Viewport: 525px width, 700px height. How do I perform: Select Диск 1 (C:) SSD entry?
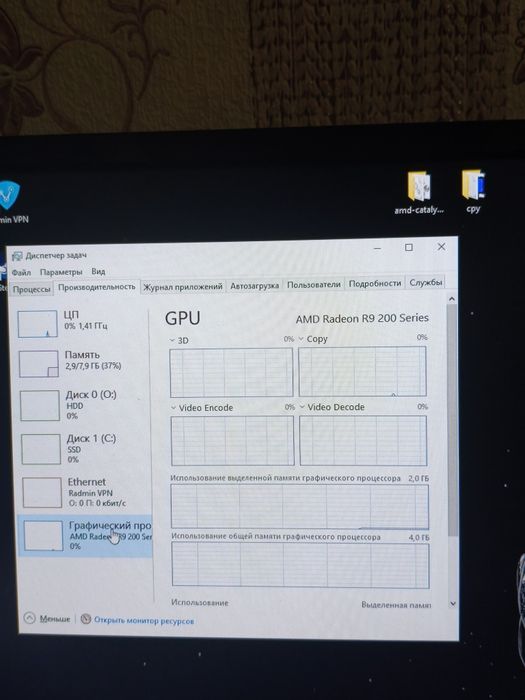84,449
